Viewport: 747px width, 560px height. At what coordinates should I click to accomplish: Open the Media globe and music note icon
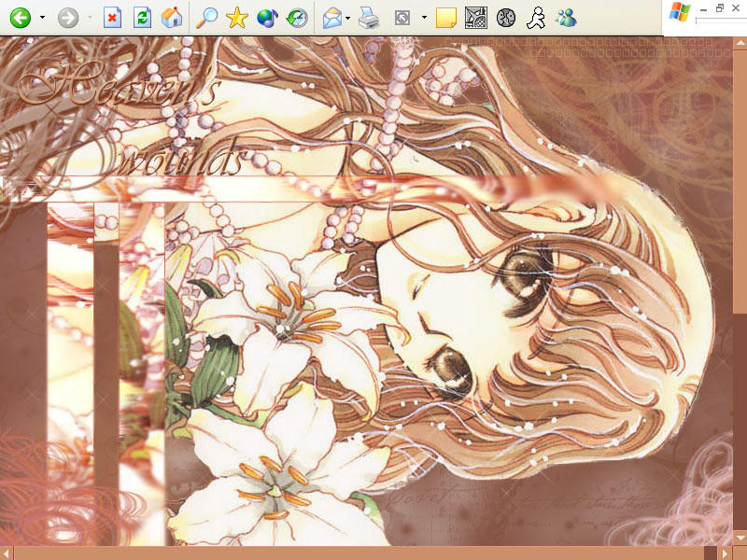267,18
